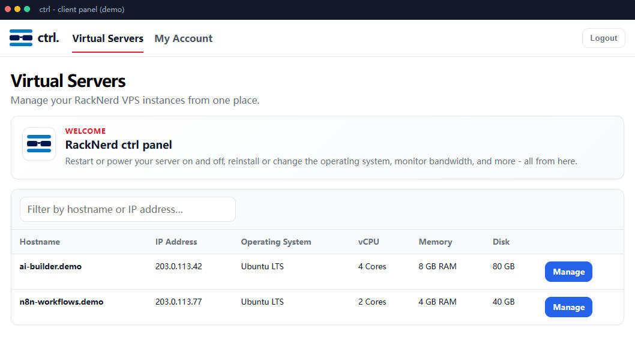635x364 pixels.
Task: Click the red WELCOME label
Action: [x=85, y=131]
